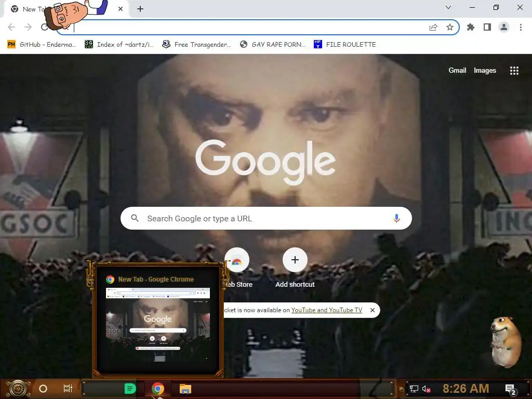
Task: Open the Start menu clock-styled button
Action: 18,389
